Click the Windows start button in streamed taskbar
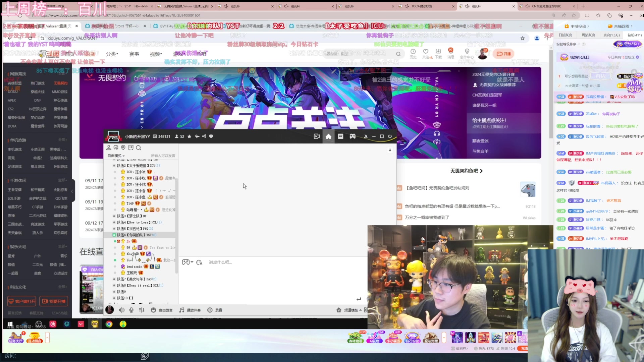Screen dimensions: 644x362 tap(10, 324)
